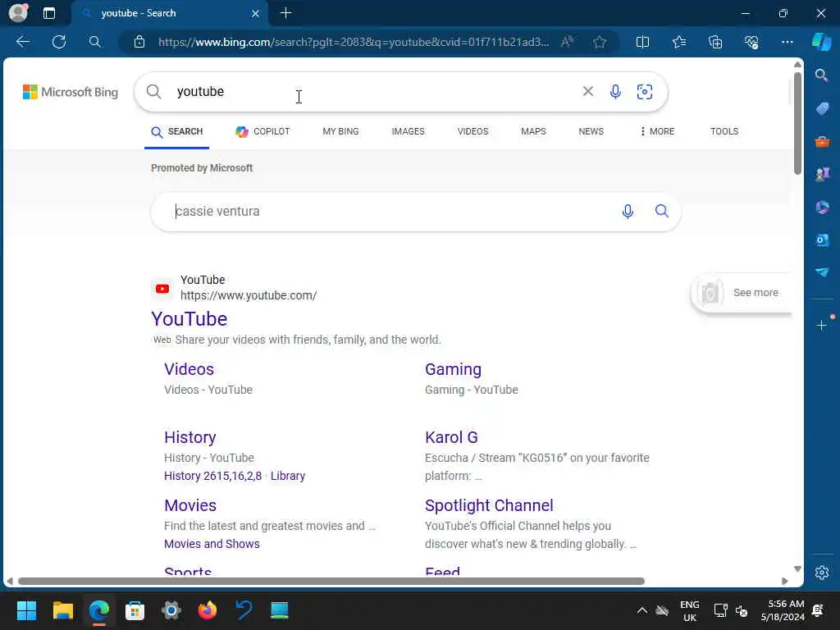The width and height of the screenshot is (840, 630).
Task: Click the address bar URL
Action: click(x=354, y=42)
